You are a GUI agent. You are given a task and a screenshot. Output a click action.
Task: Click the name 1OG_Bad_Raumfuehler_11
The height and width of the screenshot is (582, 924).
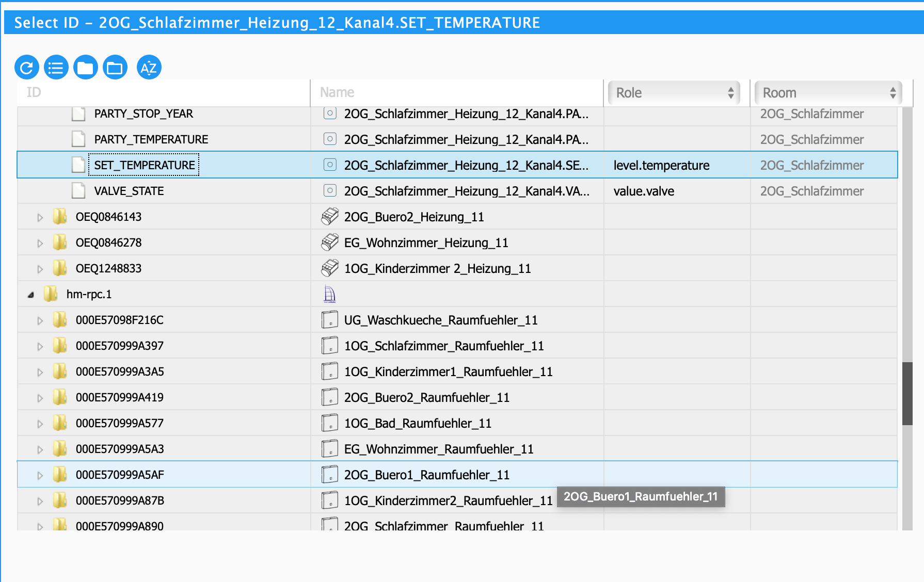tap(418, 423)
